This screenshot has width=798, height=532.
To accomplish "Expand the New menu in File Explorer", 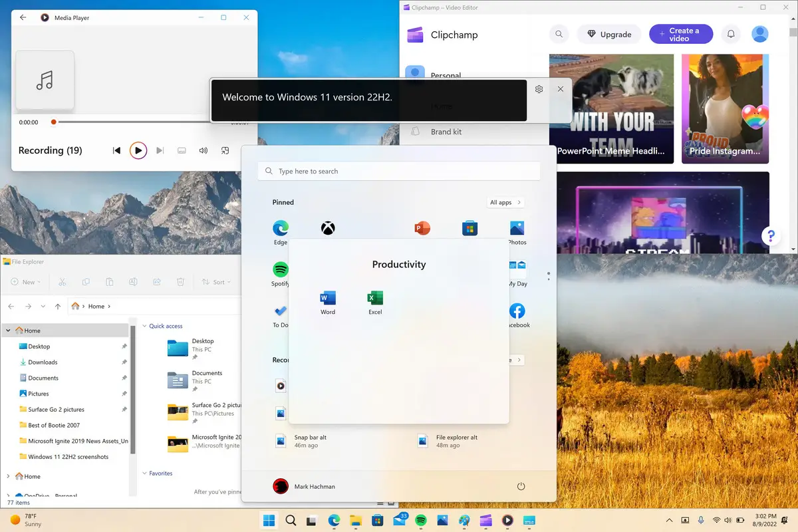I will pyautogui.click(x=25, y=281).
